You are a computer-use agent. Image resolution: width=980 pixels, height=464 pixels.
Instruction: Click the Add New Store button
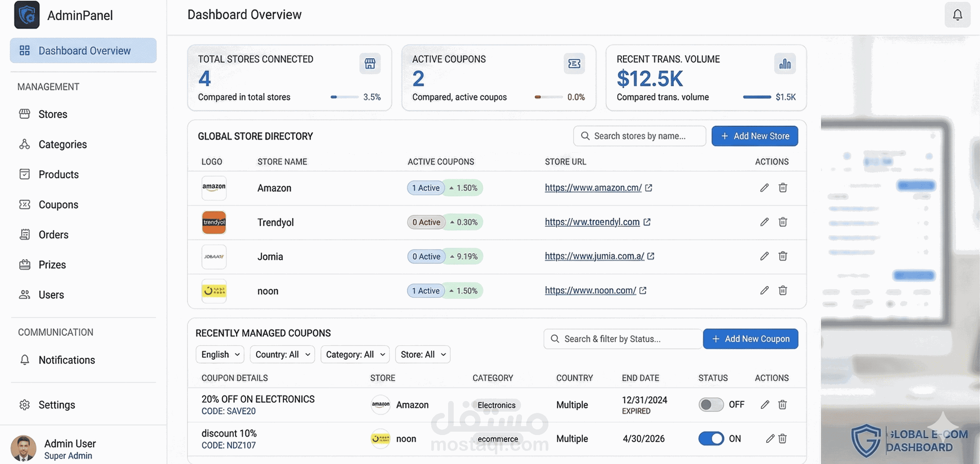[754, 136]
